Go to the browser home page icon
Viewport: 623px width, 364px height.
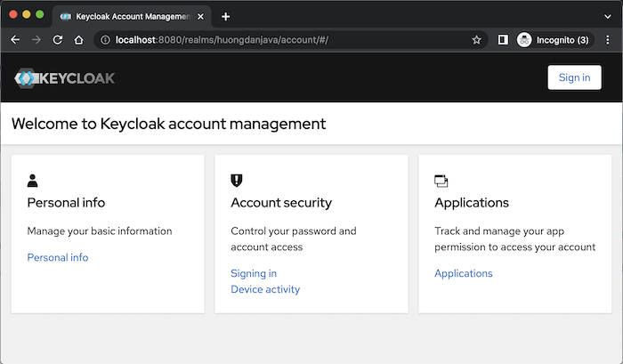78,40
